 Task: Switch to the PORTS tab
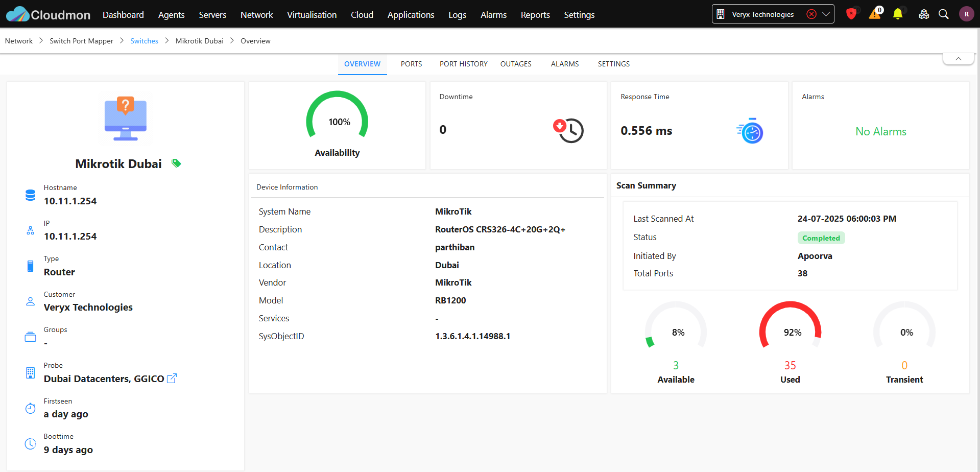[412, 64]
